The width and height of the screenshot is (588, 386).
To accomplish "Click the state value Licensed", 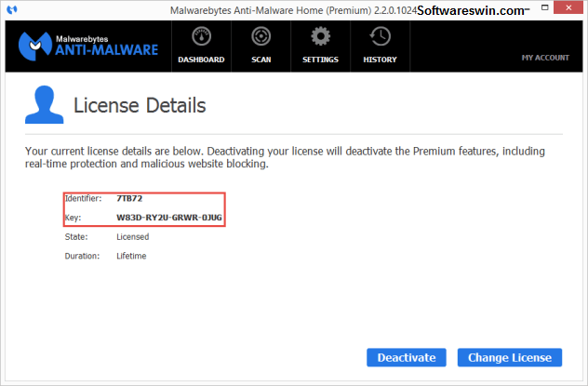I will point(133,237).
